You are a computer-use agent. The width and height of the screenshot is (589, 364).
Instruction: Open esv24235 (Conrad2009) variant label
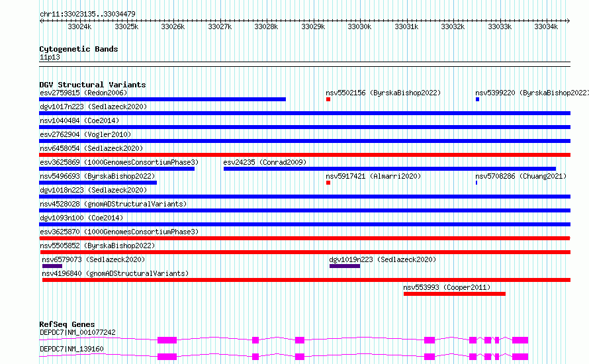265,162
